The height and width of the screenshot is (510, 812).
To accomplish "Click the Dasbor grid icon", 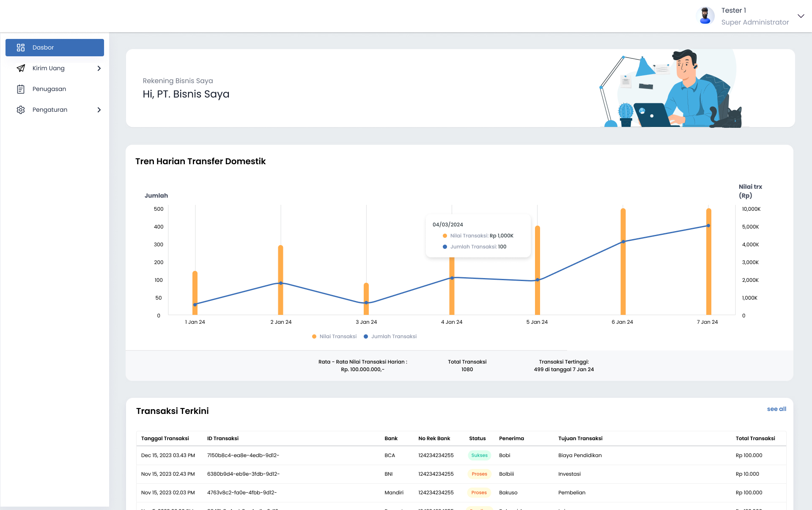I will click(x=21, y=47).
